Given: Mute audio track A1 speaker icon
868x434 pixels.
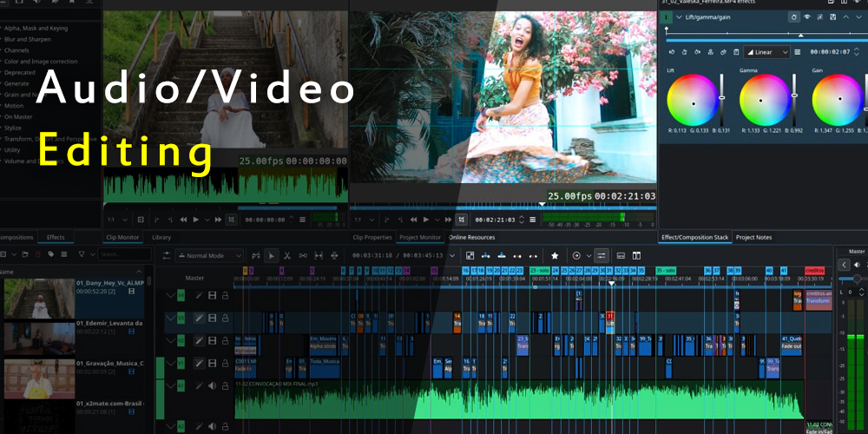Looking at the screenshot, I should tap(212, 386).
